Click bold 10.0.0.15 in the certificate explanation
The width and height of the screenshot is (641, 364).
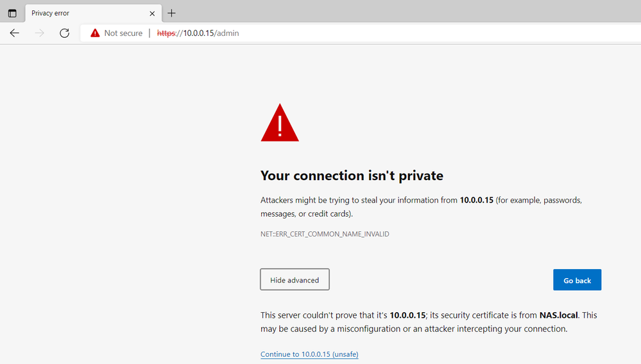click(x=407, y=315)
